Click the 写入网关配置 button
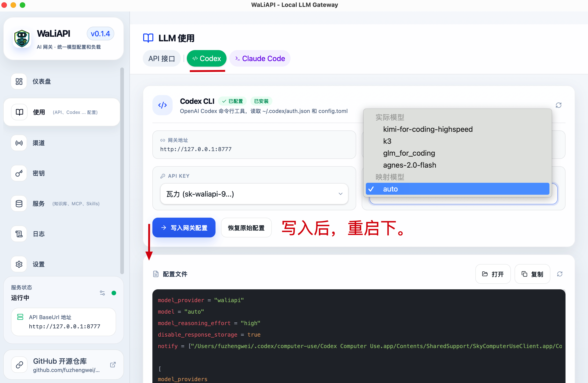The width and height of the screenshot is (588, 383). pyautogui.click(x=184, y=228)
